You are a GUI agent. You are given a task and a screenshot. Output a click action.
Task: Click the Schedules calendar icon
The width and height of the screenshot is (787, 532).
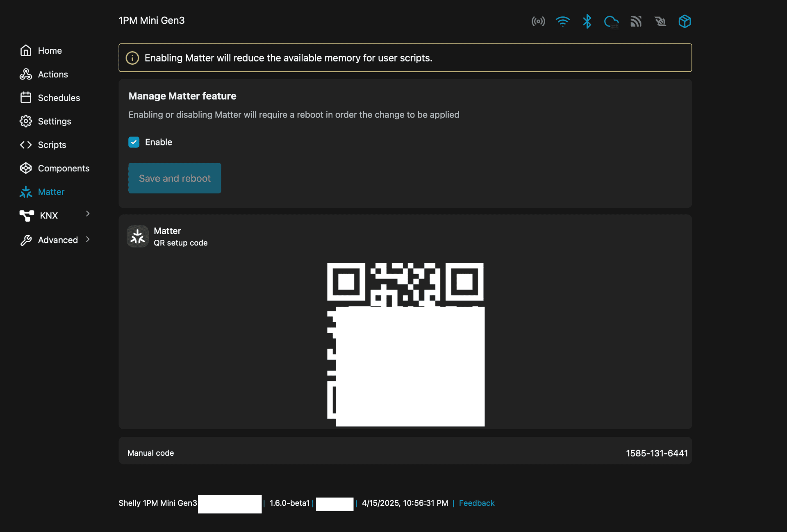26,98
